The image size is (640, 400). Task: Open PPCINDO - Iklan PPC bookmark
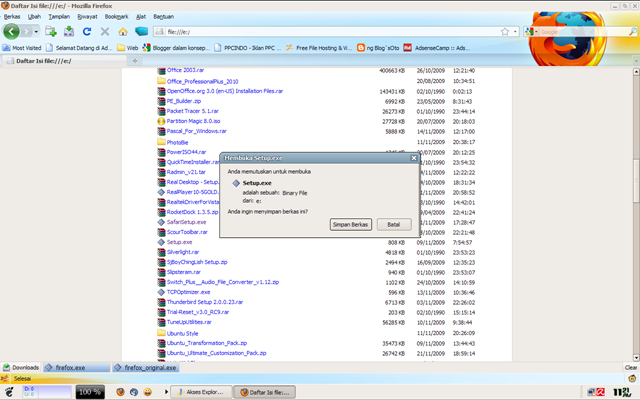(247, 48)
